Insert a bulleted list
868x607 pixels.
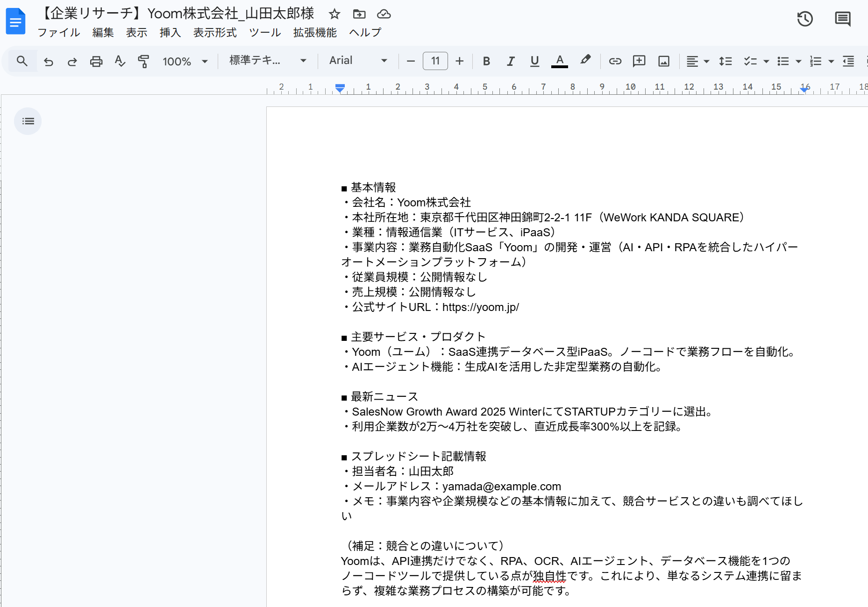click(783, 61)
